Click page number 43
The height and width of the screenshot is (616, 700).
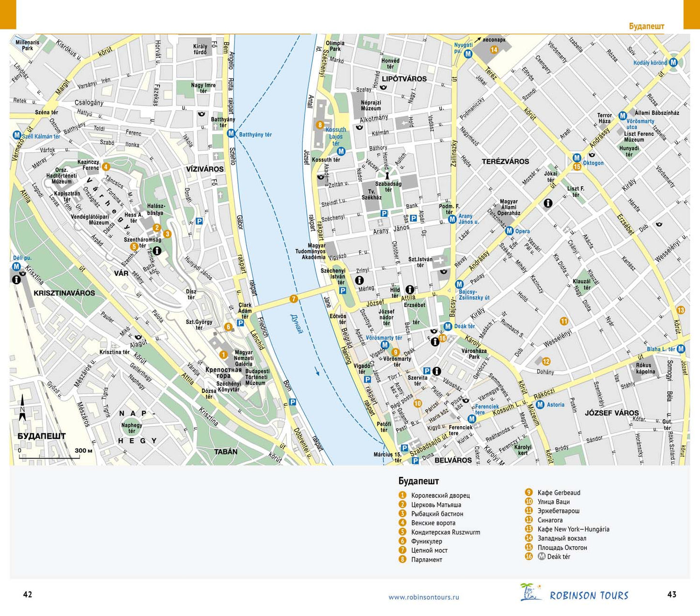coord(671,594)
